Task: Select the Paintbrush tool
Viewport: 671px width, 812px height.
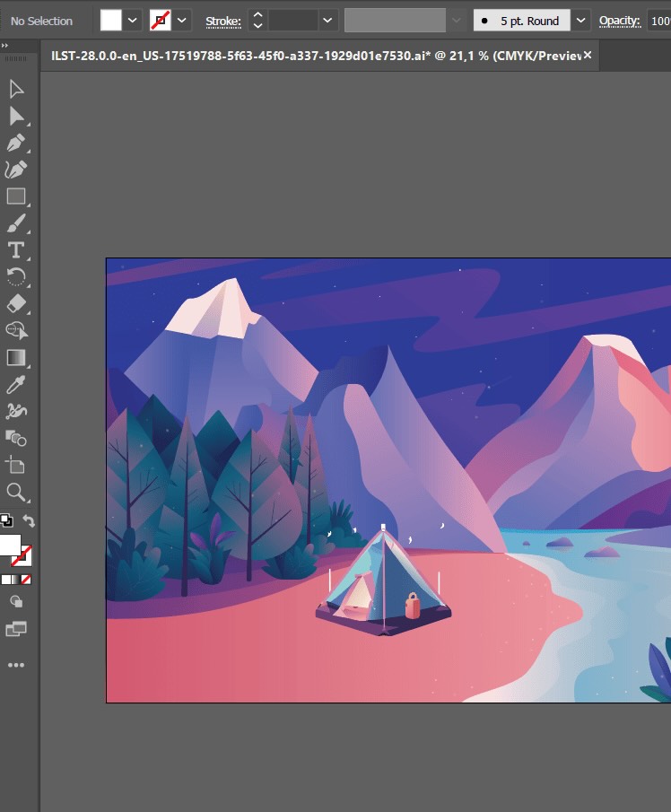Action: coord(16,223)
